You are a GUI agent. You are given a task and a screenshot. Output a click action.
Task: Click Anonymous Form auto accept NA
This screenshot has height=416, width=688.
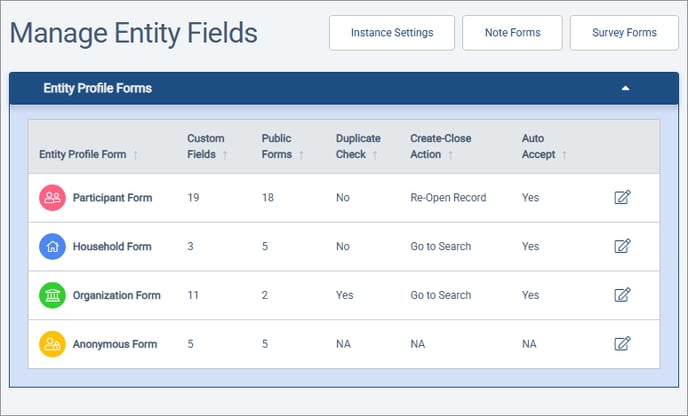click(x=529, y=344)
